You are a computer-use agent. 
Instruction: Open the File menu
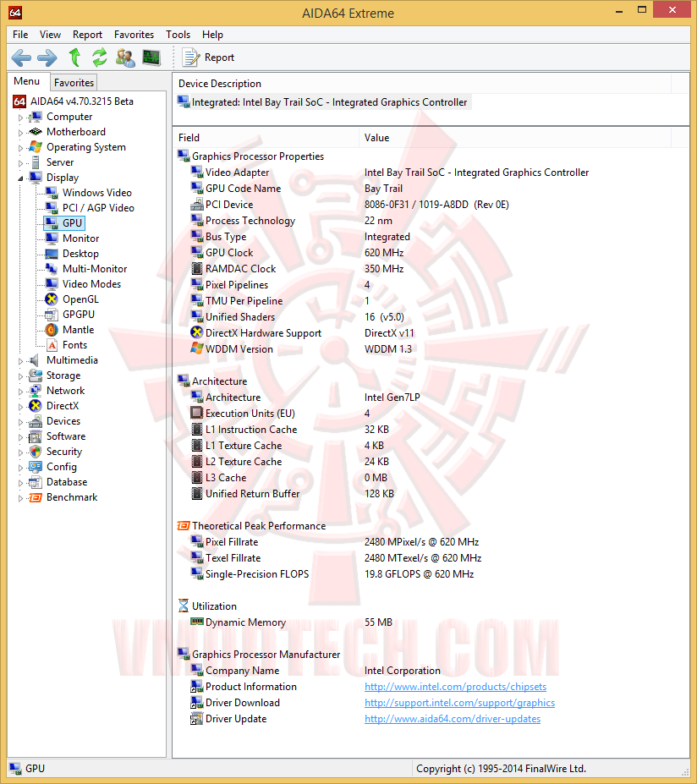pyautogui.click(x=20, y=35)
